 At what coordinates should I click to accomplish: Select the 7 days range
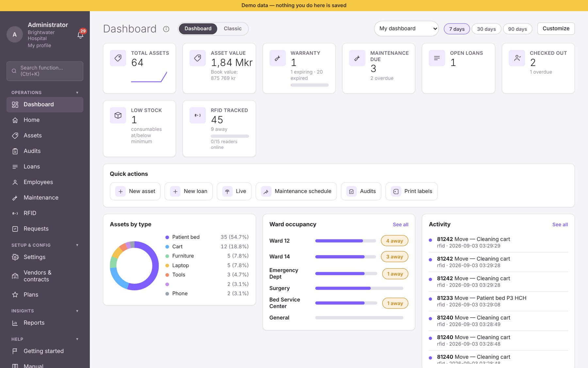coord(457,29)
